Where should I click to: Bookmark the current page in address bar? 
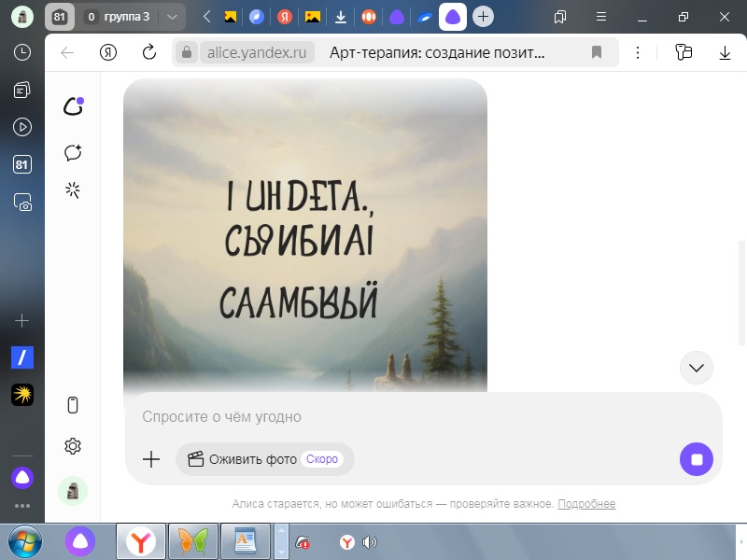pos(597,52)
